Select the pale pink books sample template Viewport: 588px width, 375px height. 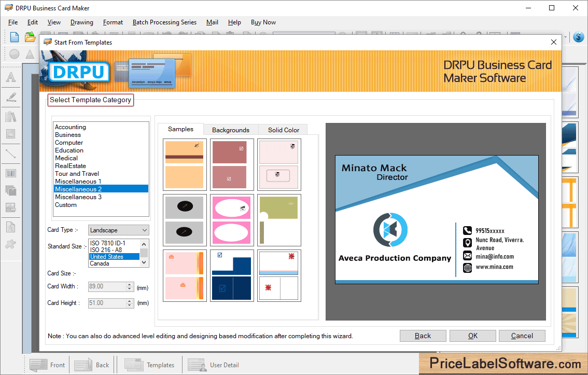279,164
